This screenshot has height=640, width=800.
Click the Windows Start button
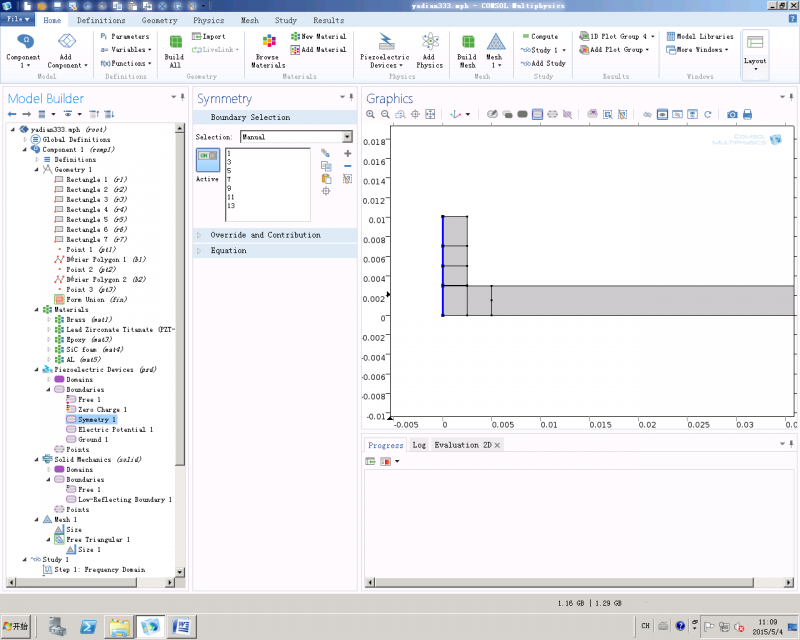click(x=17, y=627)
